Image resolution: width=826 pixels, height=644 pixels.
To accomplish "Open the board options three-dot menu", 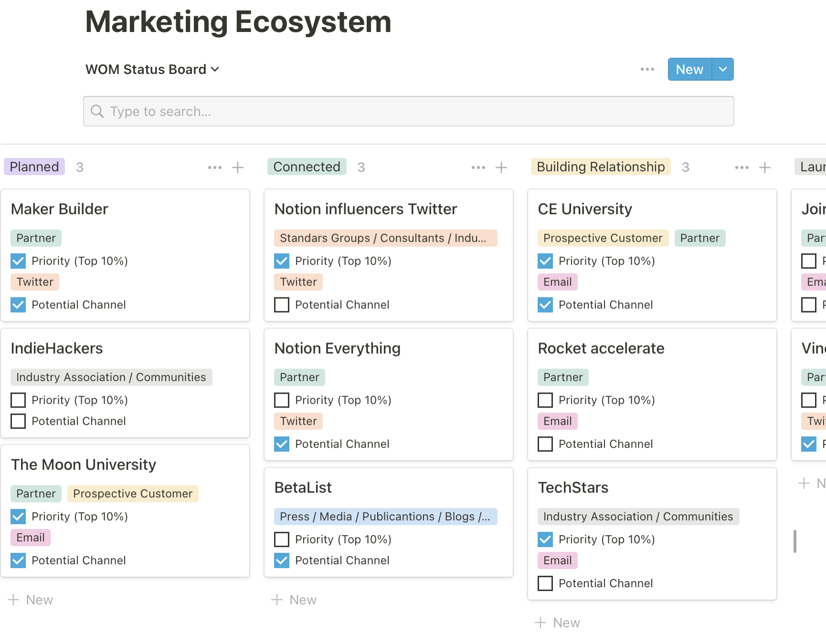I will (647, 69).
